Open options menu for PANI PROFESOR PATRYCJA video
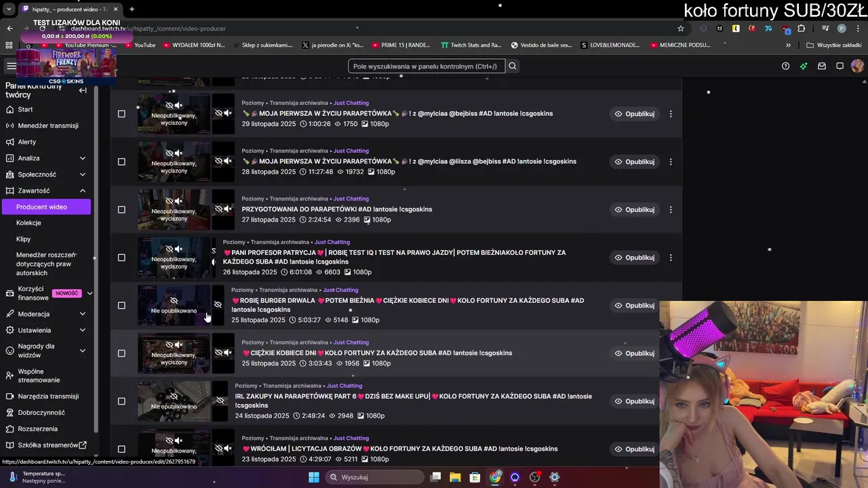Screen dimensions: 868x488 [671, 258]
